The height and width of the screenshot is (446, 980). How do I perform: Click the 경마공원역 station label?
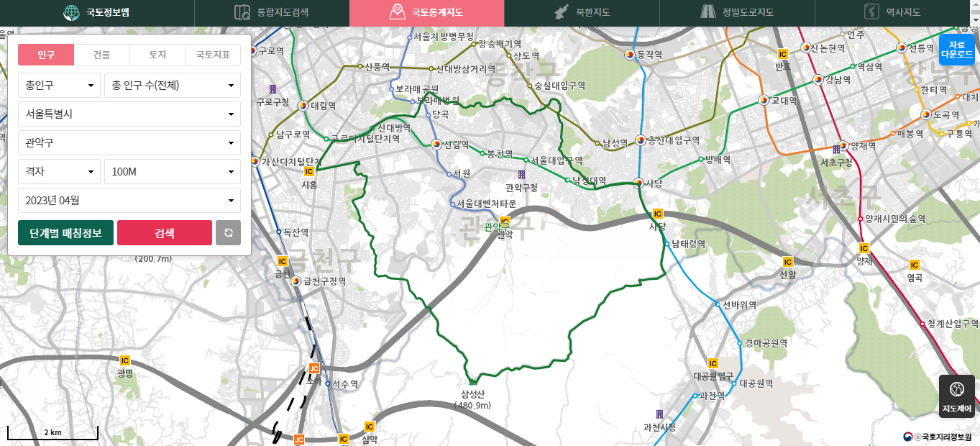coord(766,343)
